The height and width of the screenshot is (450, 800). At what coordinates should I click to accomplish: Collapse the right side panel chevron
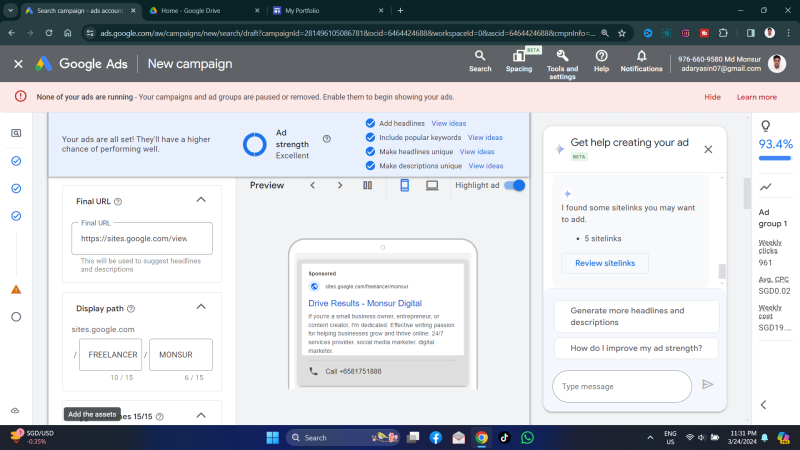763,405
